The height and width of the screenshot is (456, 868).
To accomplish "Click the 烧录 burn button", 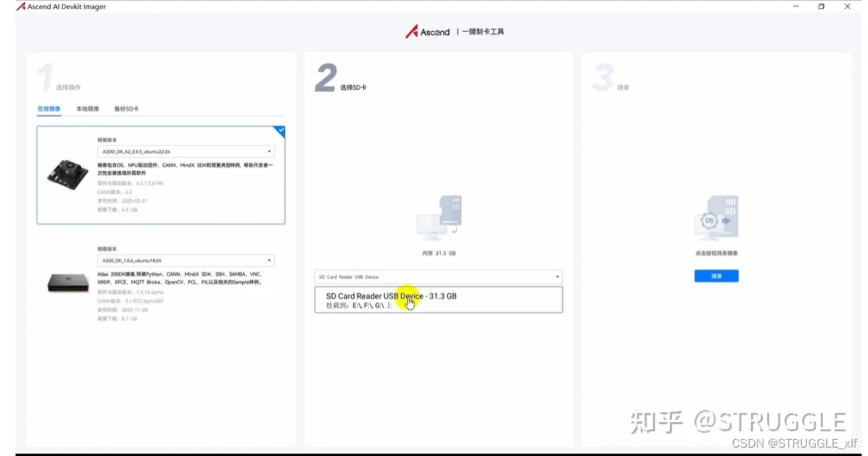I will click(716, 276).
